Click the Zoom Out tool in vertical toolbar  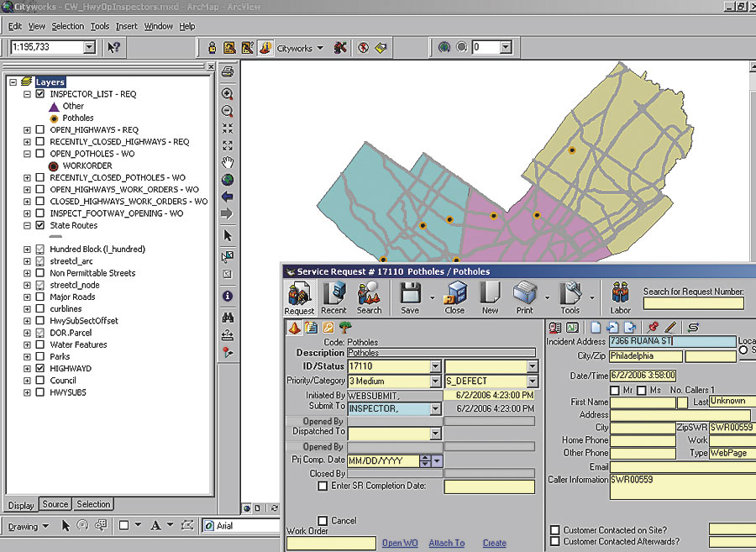click(228, 111)
